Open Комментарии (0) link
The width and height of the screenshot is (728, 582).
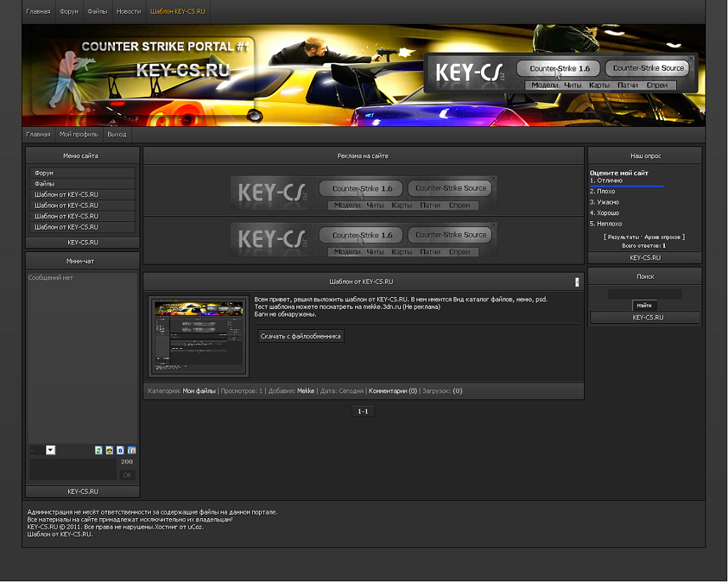click(x=393, y=391)
